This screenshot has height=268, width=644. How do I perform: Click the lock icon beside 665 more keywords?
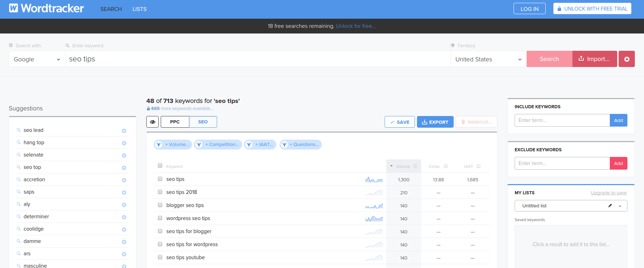click(148, 109)
